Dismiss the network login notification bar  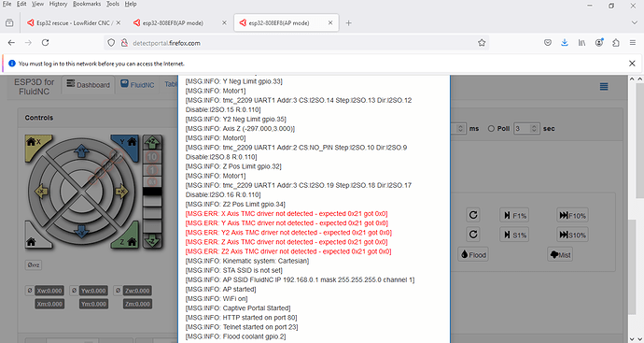tap(632, 64)
